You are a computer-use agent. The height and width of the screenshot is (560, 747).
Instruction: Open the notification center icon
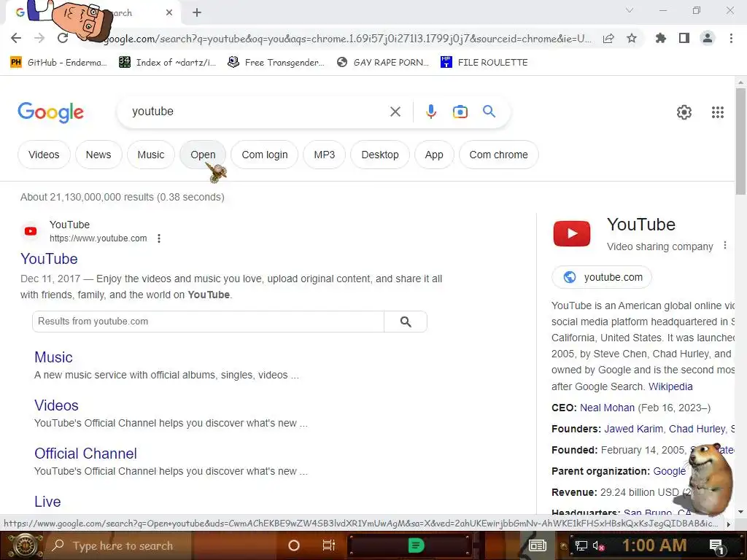click(716, 546)
